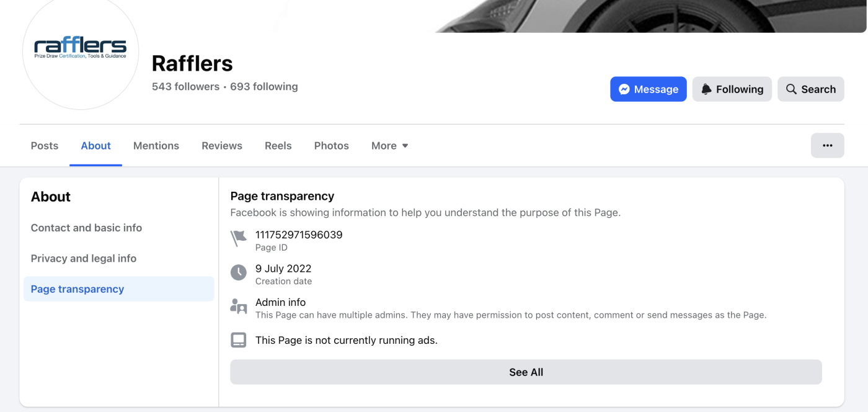Viewport: 868px width, 412px height.
Task: Click the admin info people icon
Action: [239, 306]
